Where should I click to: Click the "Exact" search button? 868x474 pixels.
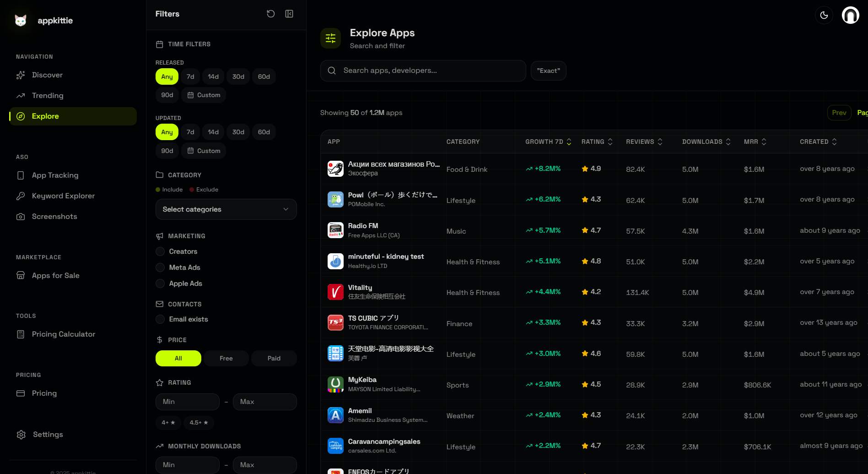tap(548, 71)
